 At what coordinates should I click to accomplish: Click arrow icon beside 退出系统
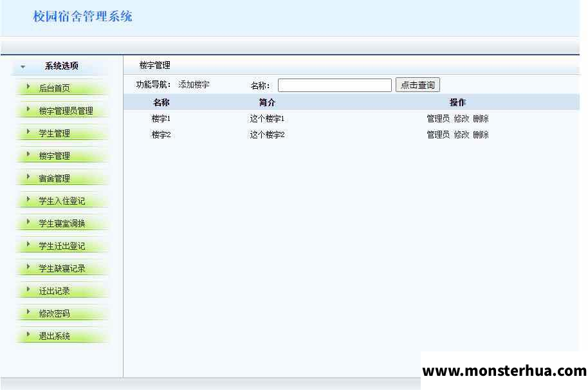point(28,334)
